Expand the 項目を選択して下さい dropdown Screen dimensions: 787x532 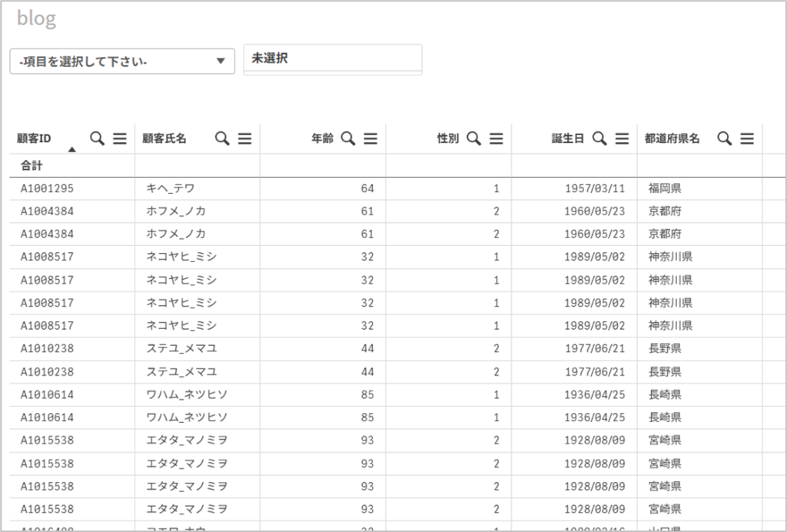[122, 61]
